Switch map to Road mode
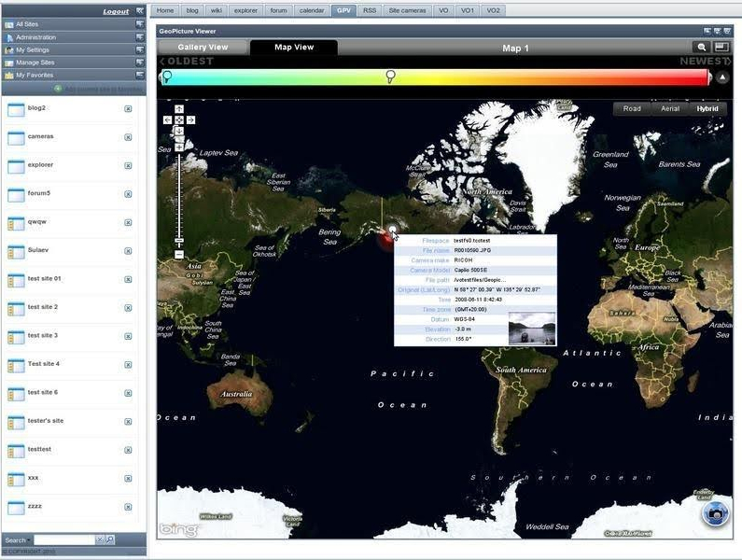Viewport: 742px width, 560px height. [632, 108]
